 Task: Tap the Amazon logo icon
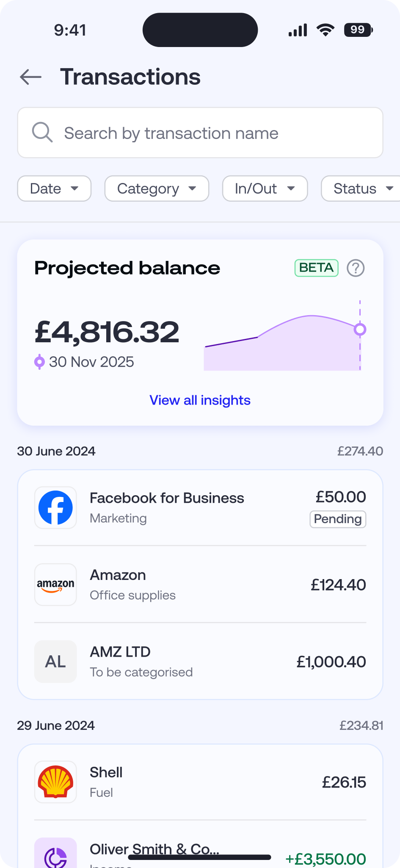click(x=55, y=585)
